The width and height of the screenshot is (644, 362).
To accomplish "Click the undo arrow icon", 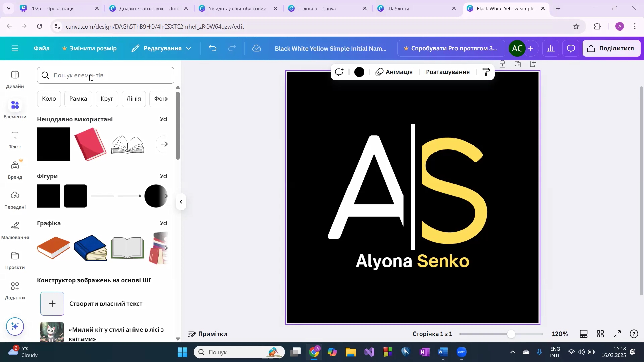I will (x=213, y=48).
